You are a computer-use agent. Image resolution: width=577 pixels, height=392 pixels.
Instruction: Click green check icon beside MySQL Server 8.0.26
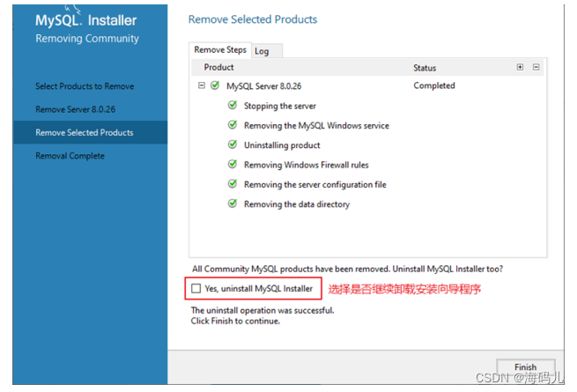[215, 85]
